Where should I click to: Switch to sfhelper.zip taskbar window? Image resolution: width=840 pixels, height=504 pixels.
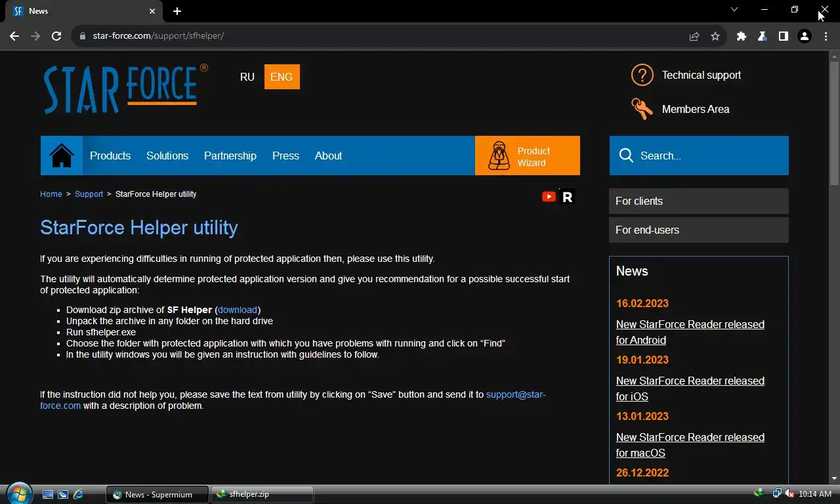262,494
